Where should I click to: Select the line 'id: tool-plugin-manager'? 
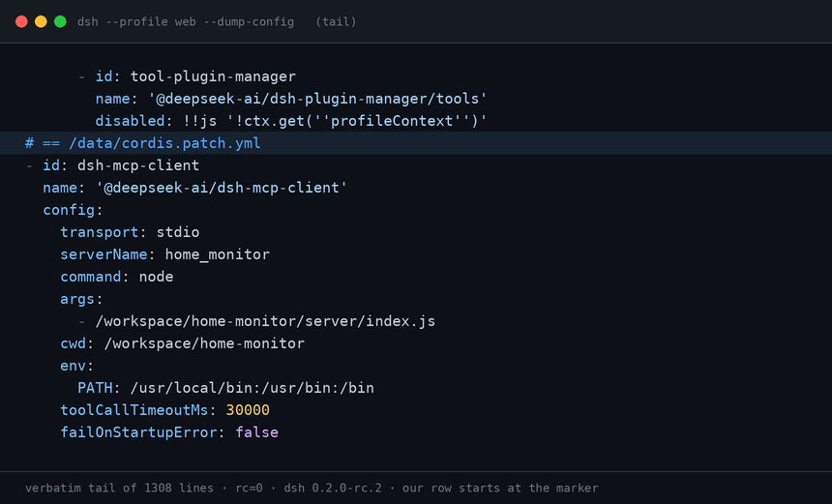[195, 76]
